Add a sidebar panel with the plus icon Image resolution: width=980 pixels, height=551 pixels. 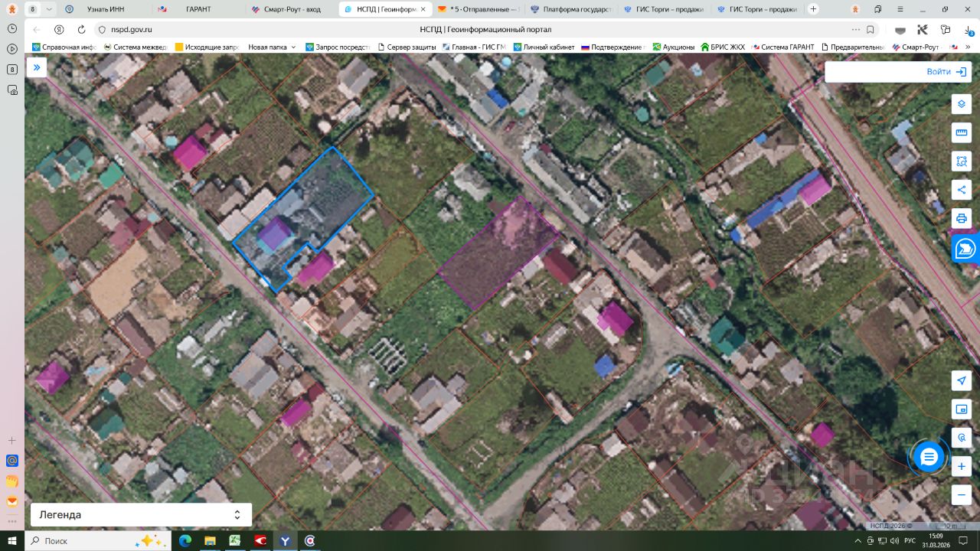12,441
